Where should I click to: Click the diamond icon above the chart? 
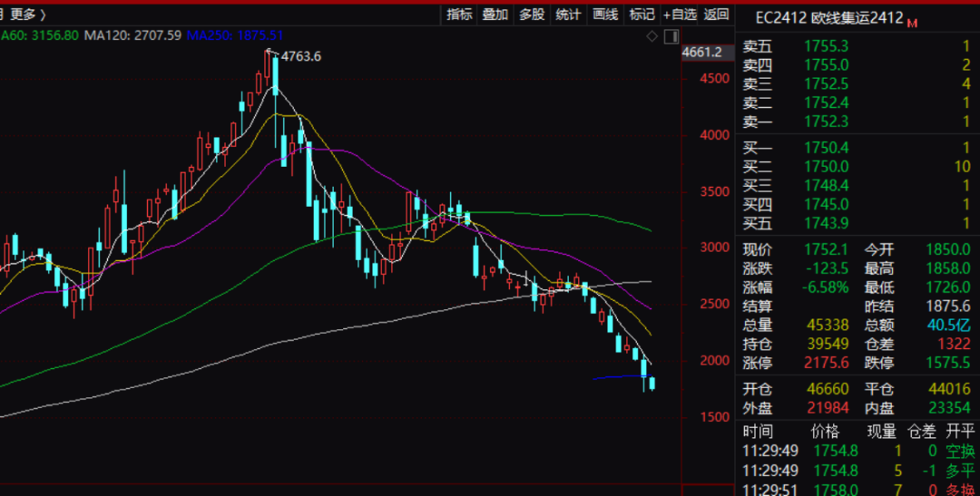[651, 36]
